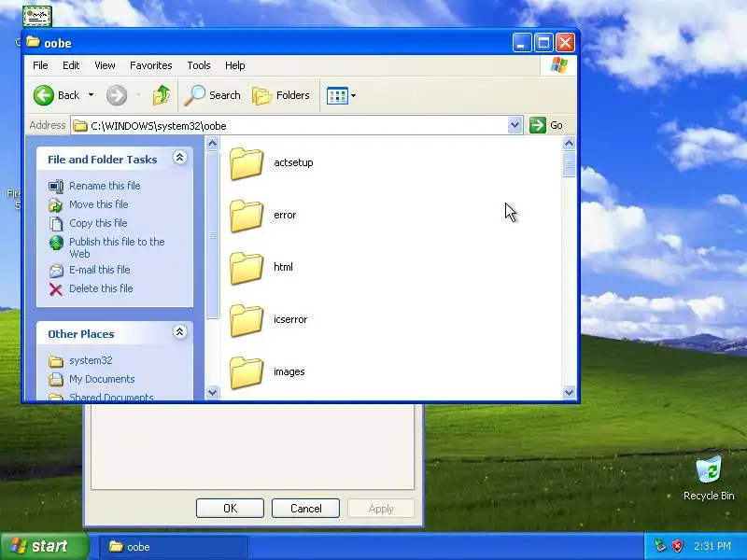Viewport: 747px width, 560px height.
Task: Open the Tools menu
Action: pyautogui.click(x=199, y=65)
